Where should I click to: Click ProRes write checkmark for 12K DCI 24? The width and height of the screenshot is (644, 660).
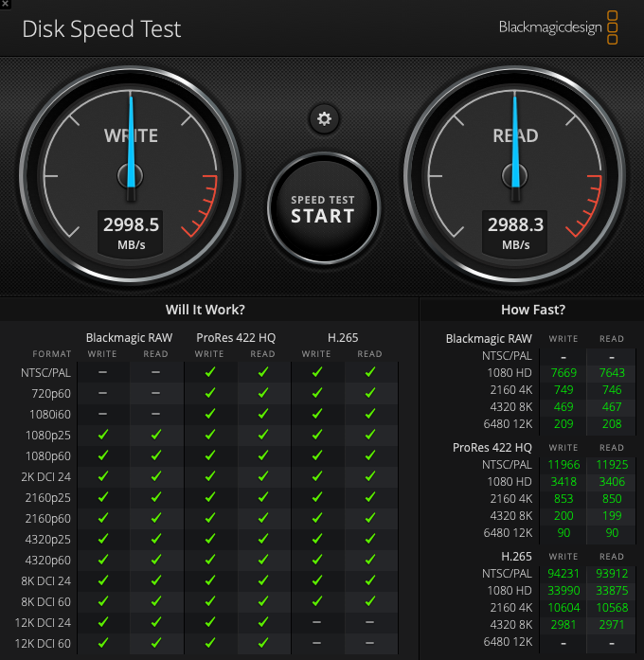click(x=210, y=622)
